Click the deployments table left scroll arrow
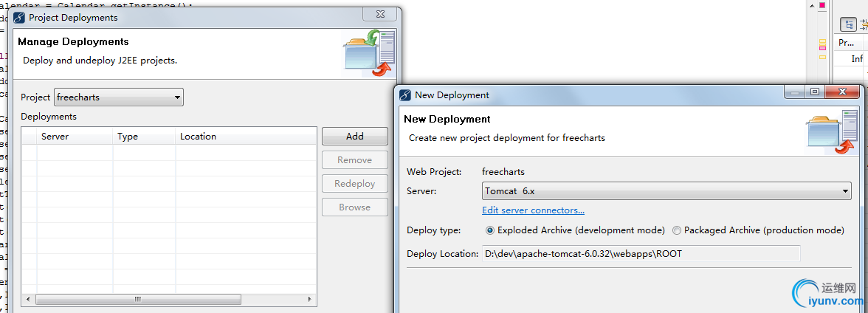The height and width of the screenshot is (313, 868). tap(27, 299)
